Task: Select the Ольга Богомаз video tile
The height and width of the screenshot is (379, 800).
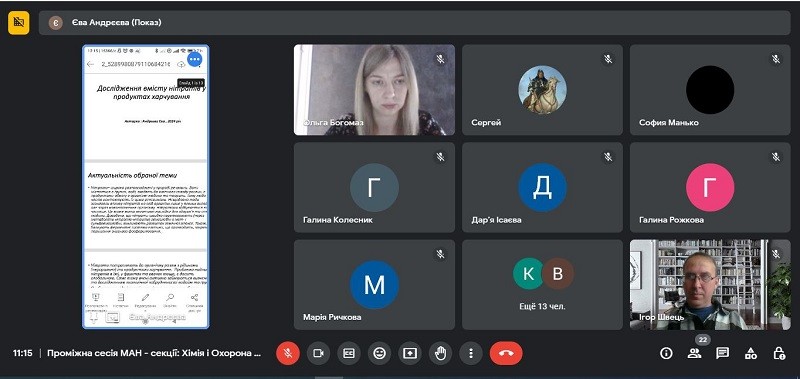Action: click(374, 90)
